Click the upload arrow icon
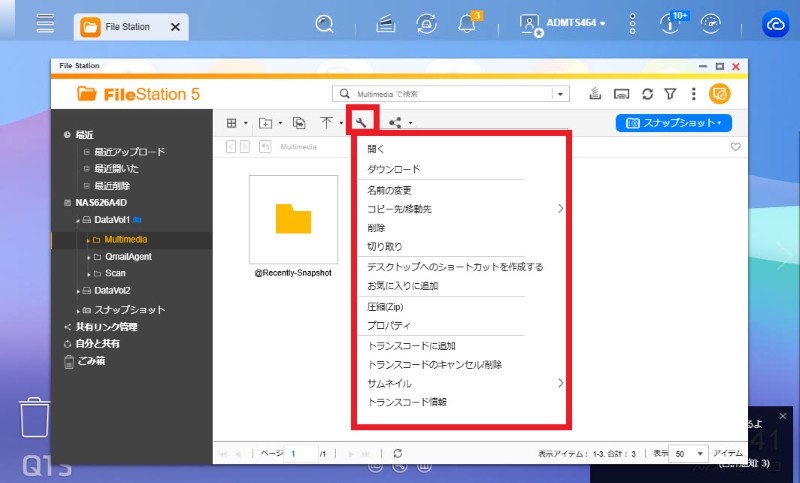 (x=327, y=123)
